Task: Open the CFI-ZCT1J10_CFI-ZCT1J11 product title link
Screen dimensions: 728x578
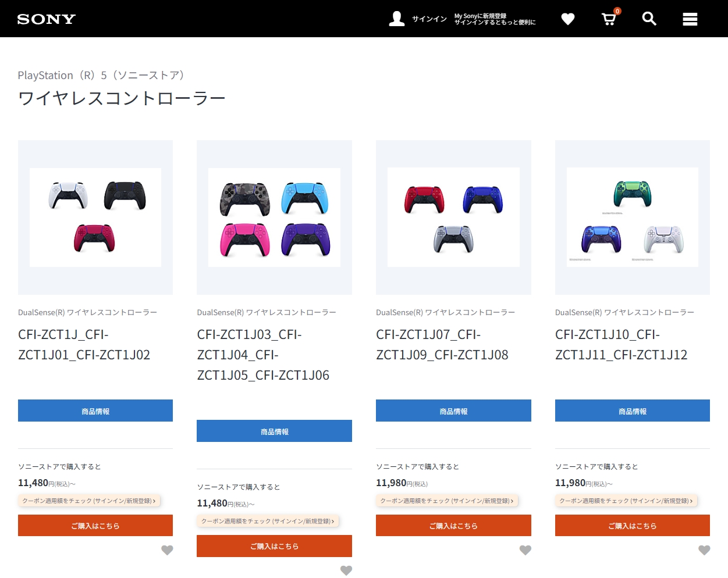Action: [x=621, y=345]
